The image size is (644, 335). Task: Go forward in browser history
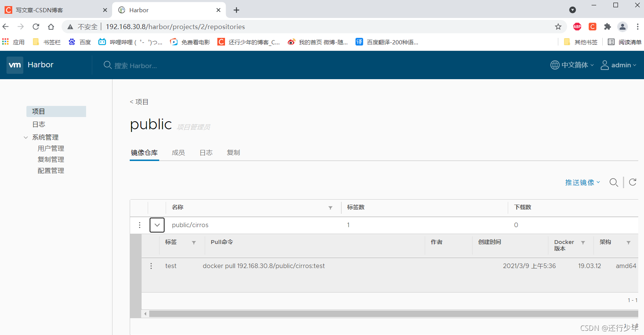[21, 26]
